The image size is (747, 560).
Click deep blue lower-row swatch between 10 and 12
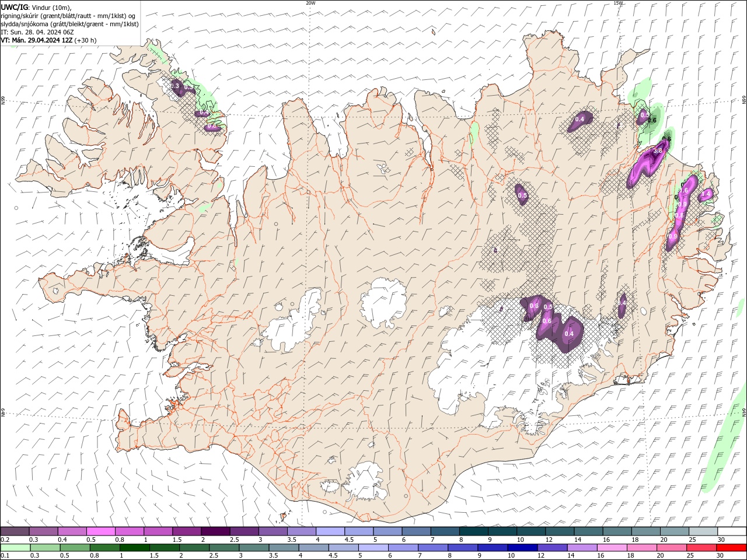coord(522,548)
